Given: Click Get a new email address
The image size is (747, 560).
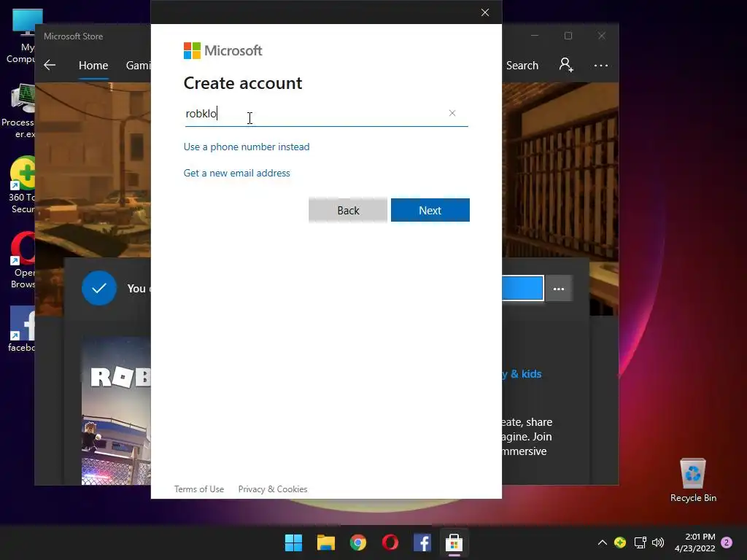Looking at the screenshot, I should click(237, 173).
